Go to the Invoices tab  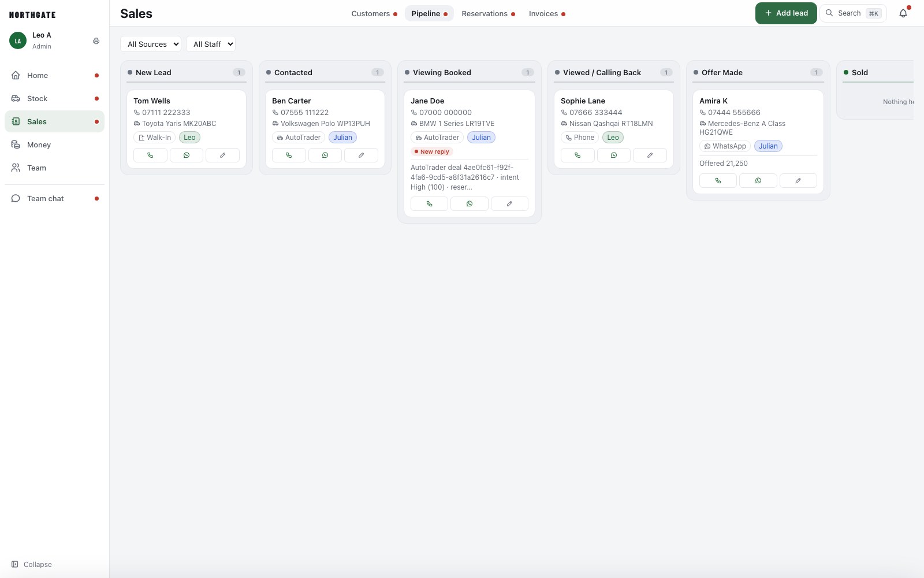[x=547, y=13]
